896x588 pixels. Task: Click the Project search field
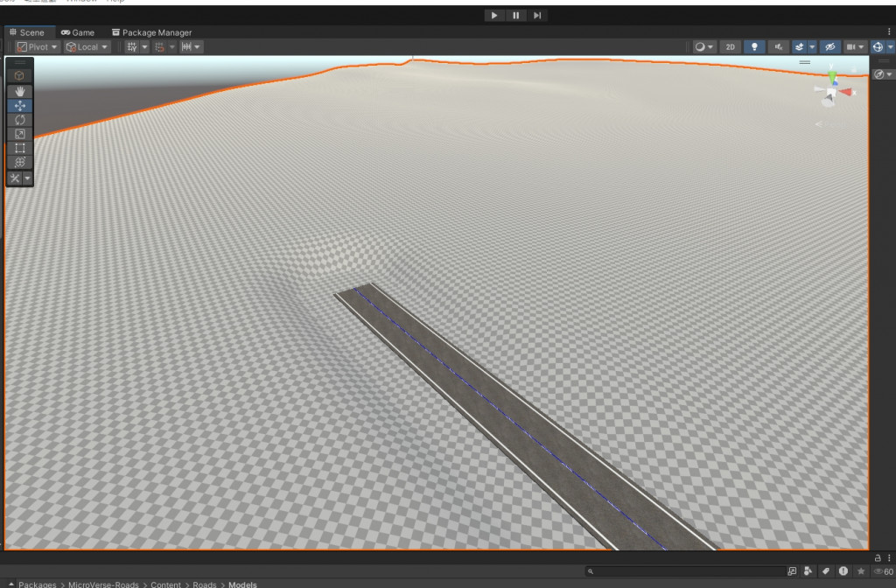coord(686,570)
